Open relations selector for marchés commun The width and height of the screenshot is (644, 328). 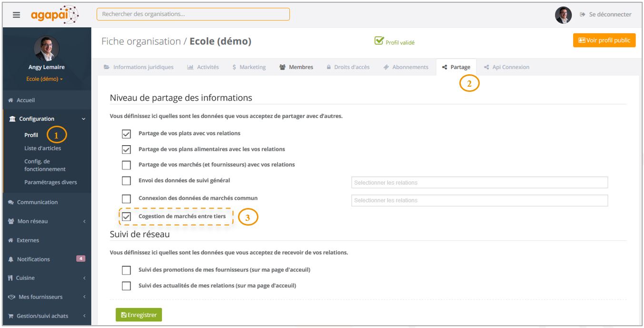[x=480, y=200]
